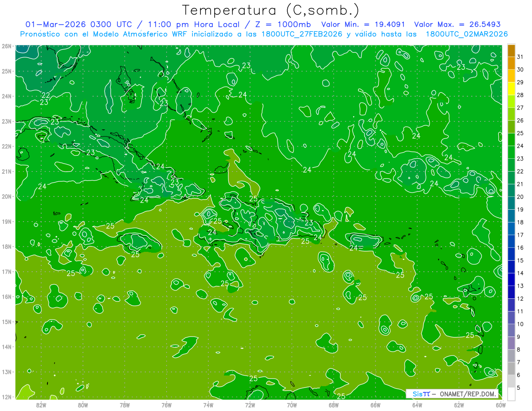
Task: Click the 19N latitude axis label
Action: click(7, 222)
